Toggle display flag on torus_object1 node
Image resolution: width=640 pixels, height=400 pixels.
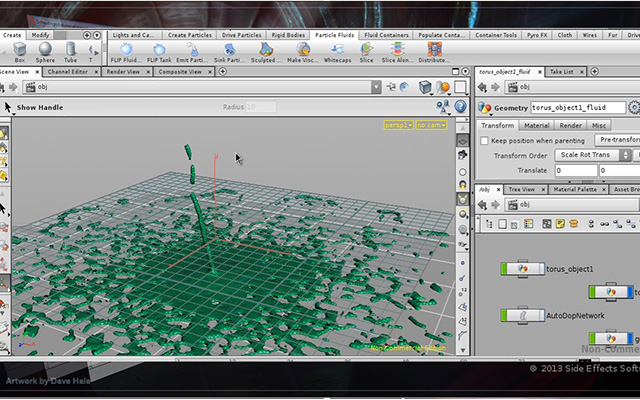(x=542, y=269)
